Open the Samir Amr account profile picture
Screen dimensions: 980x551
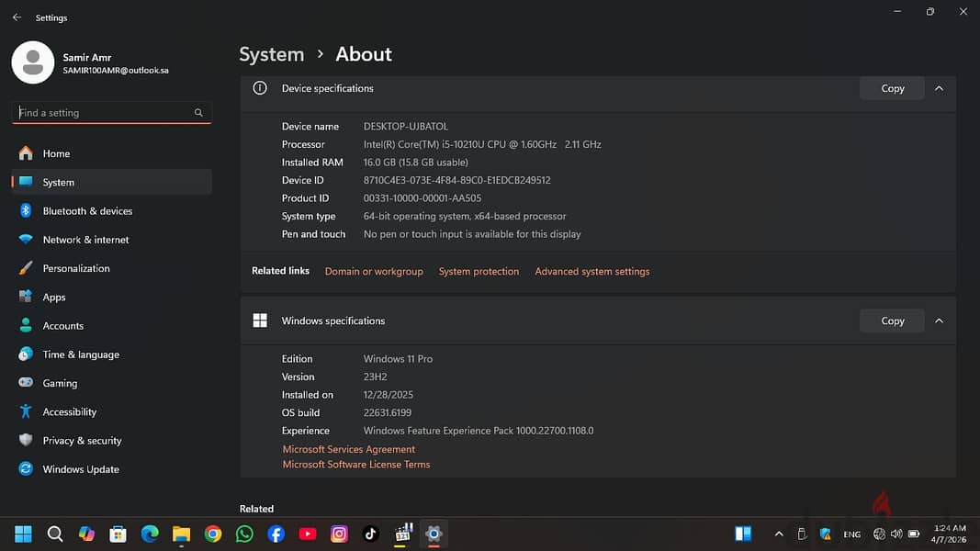(32, 62)
